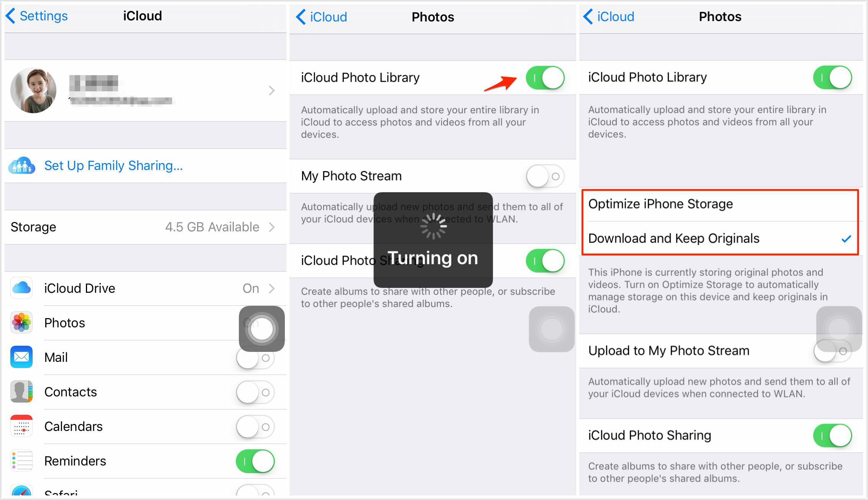Tap the Family Sharing icon
The height and width of the screenshot is (500, 868).
pyautogui.click(x=23, y=166)
